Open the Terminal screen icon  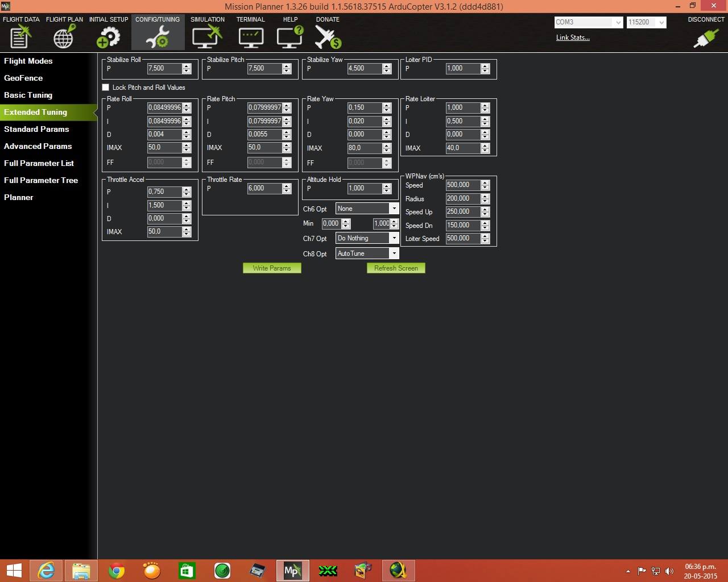click(250, 36)
